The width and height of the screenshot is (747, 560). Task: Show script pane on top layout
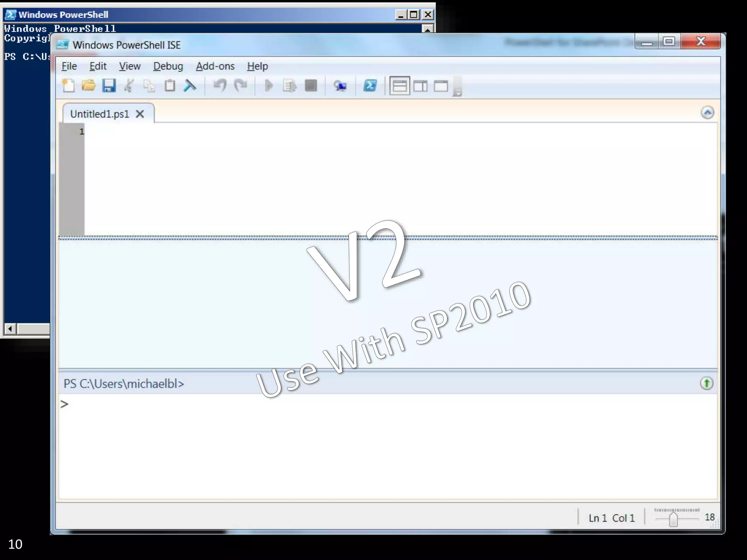399,86
